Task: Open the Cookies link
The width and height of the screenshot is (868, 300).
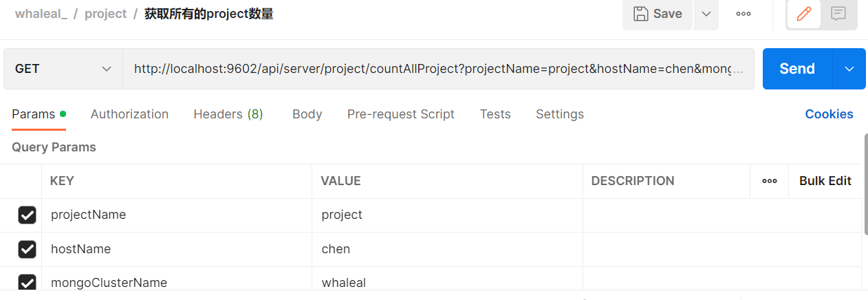Action: point(829,114)
